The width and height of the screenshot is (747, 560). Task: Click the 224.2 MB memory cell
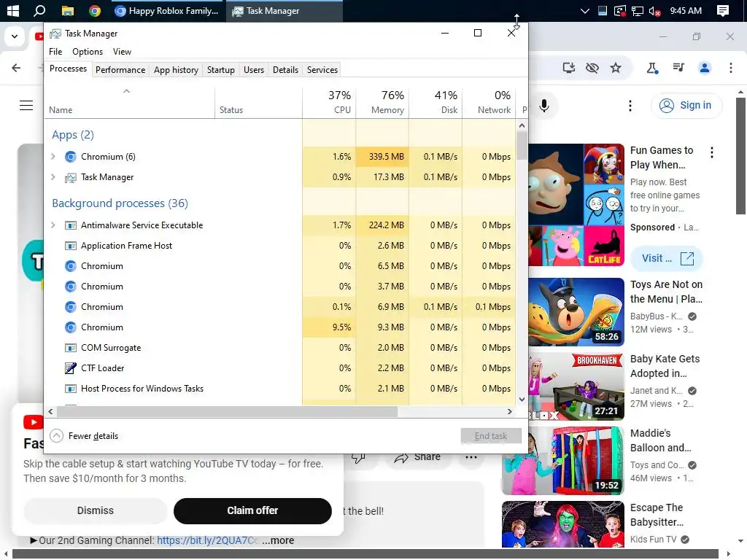click(x=382, y=225)
